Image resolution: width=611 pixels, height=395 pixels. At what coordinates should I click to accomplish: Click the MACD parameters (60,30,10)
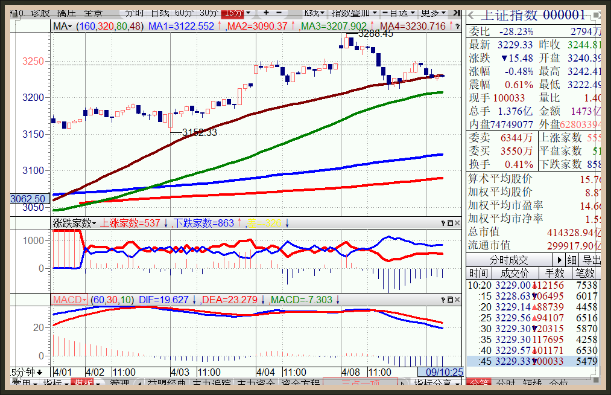point(112,300)
